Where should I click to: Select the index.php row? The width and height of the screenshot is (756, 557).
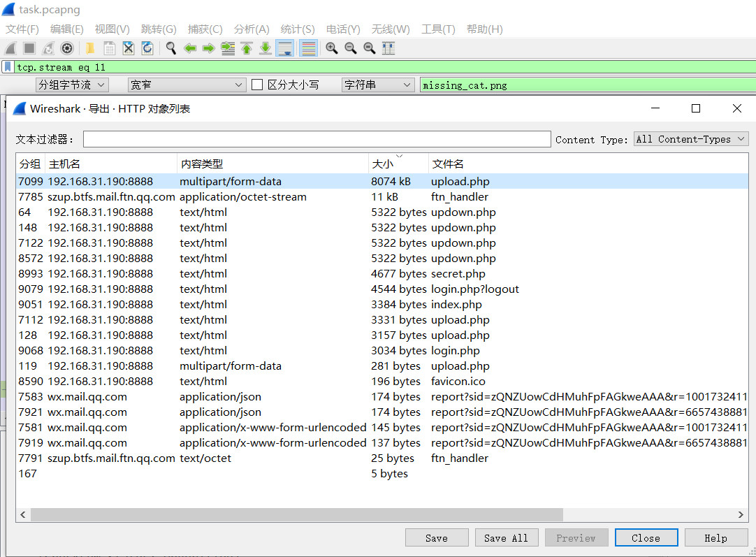[382, 304]
